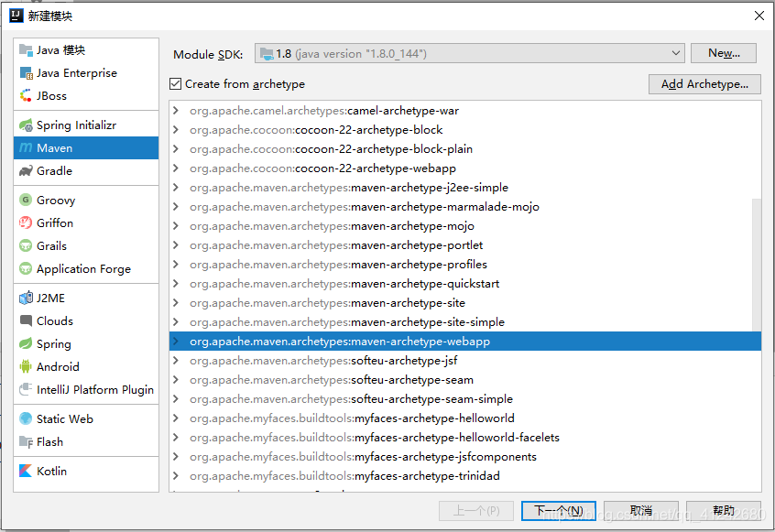Click the Kotlin logo icon
Screen dimensions: 775x532
26,471
